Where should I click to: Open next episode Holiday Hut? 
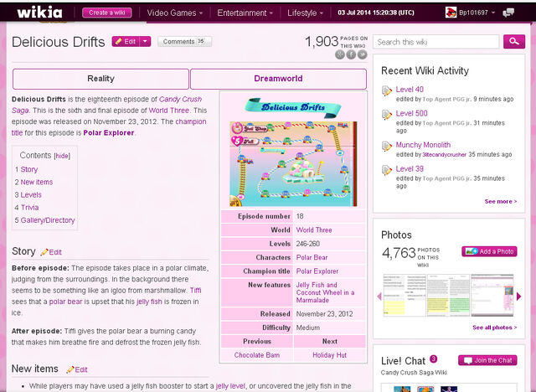[x=329, y=355]
